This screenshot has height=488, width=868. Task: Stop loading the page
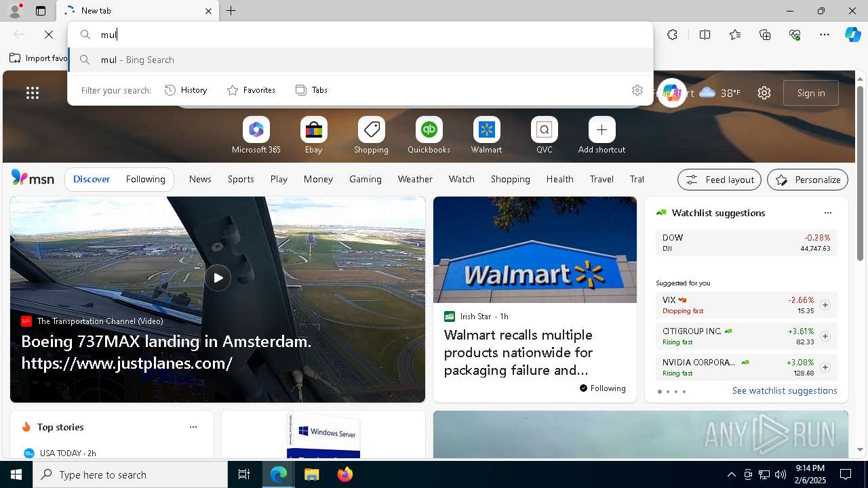(x=49, y=35)
